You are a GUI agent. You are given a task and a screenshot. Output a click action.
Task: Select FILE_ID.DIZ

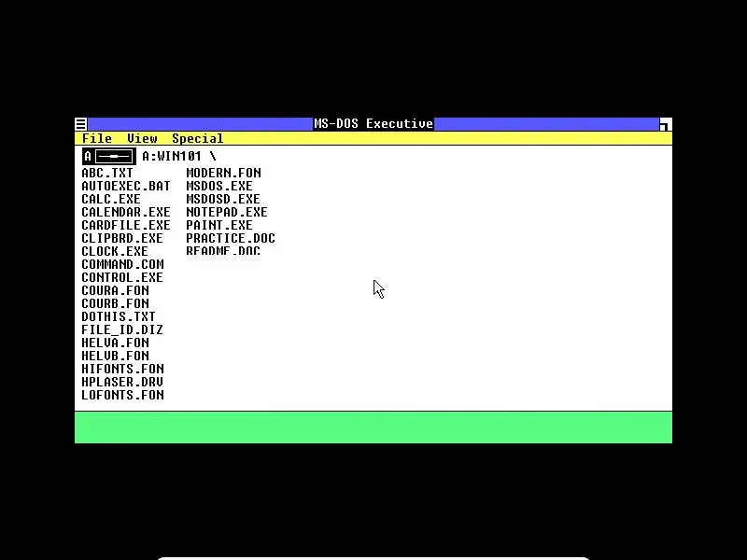122,330
